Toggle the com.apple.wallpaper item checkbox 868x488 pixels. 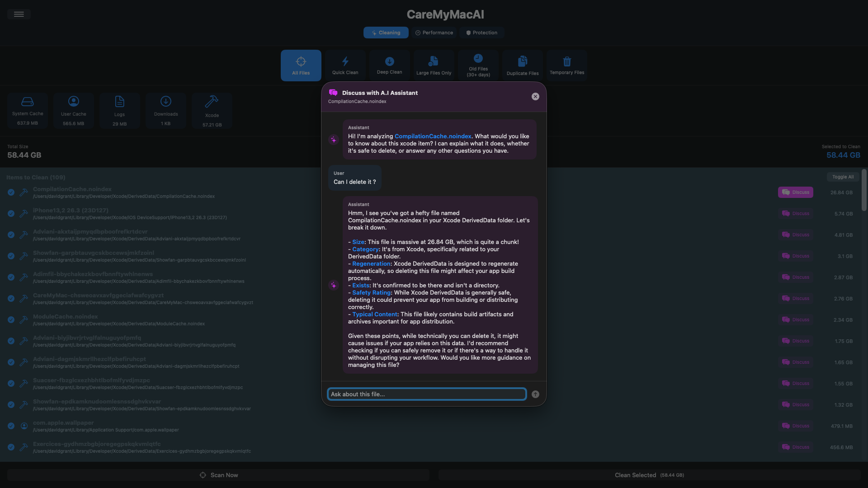tap(11, 426)
